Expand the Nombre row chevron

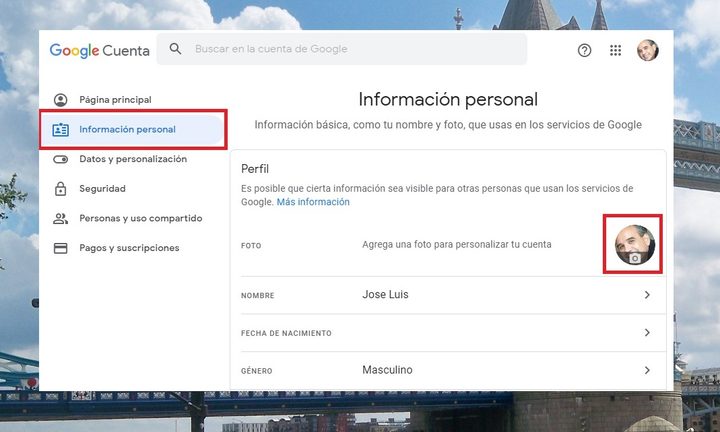pyautogui.click(x=647, y=295)
